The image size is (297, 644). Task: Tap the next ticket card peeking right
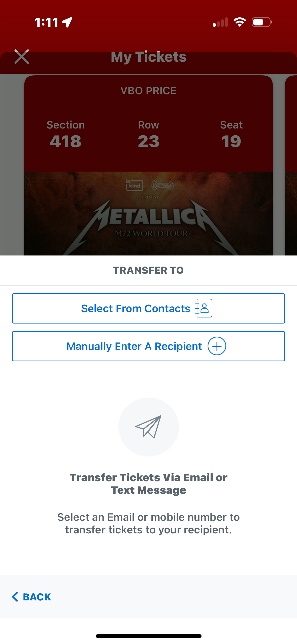(x=291, y=164)
